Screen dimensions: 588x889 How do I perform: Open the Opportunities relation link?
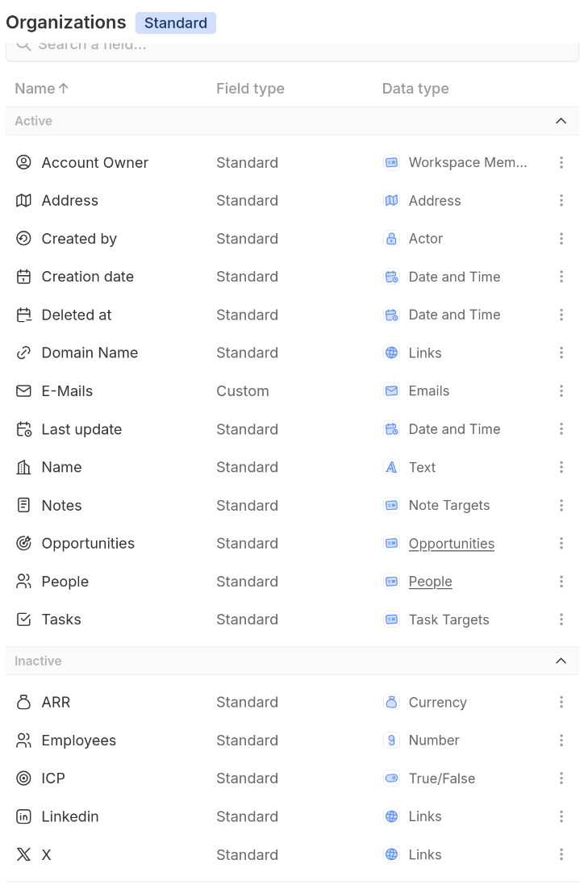point(451,543)
